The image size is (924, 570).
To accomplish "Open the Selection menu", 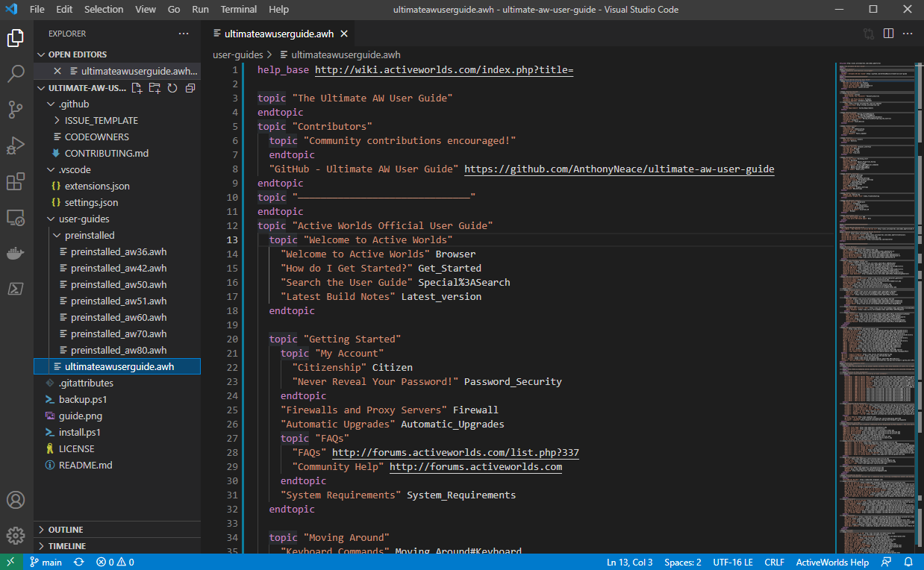I will [x=104, y=9].
